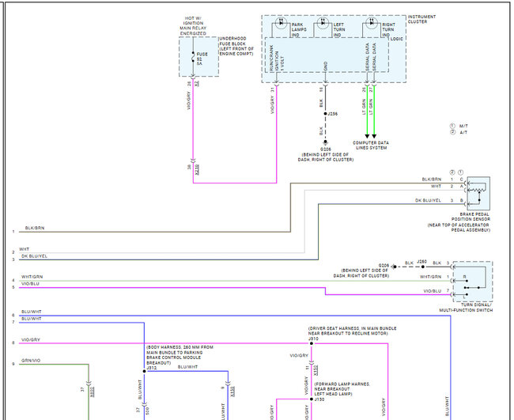This screenshot has width=514, height=420.
Task: Select the Instrument Cluster label
Action: tap(422, 19)
